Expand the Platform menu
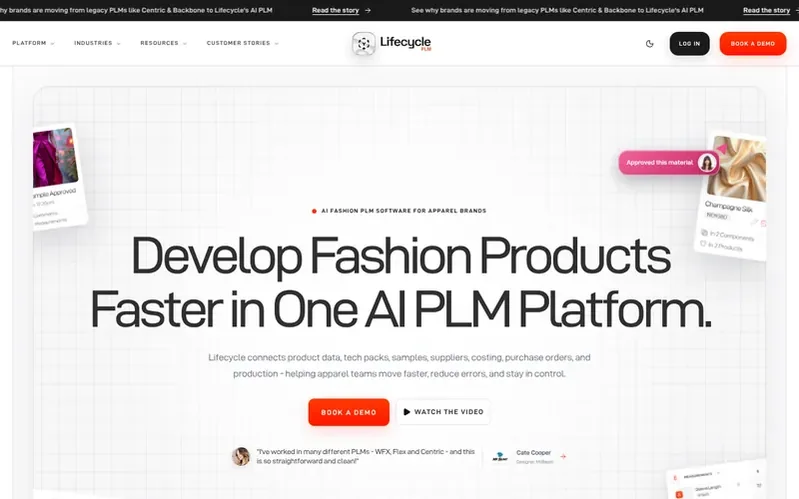The height and width of the screenshot is (499, 799). coord(33,43)
